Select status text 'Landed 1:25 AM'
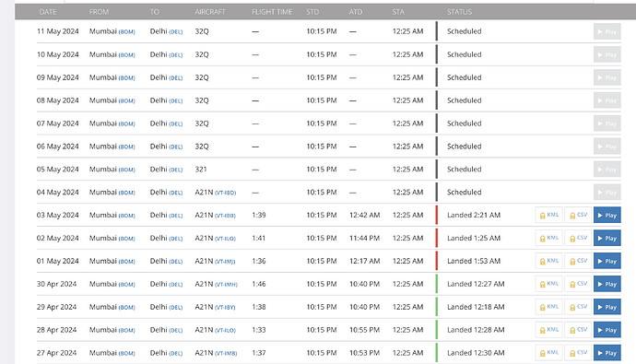Screen dimensions: 636x364 click(x=474, y=238)
